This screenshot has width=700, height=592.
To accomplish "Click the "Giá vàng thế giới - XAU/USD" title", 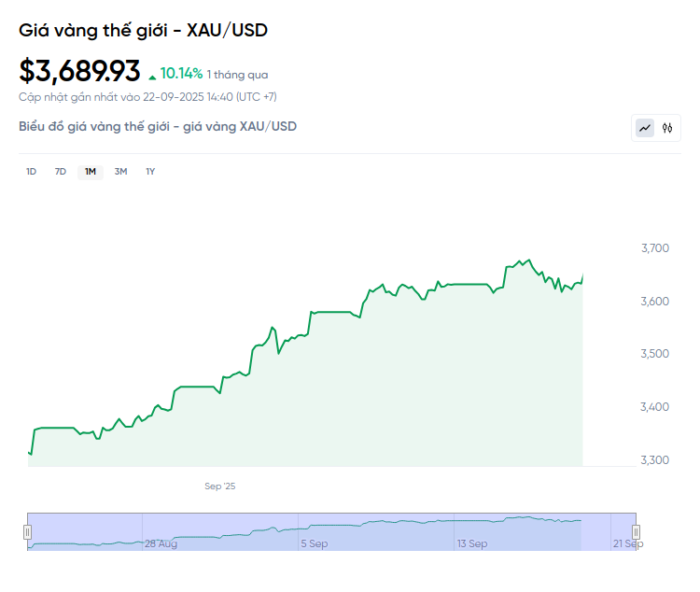I will point(143,30).
